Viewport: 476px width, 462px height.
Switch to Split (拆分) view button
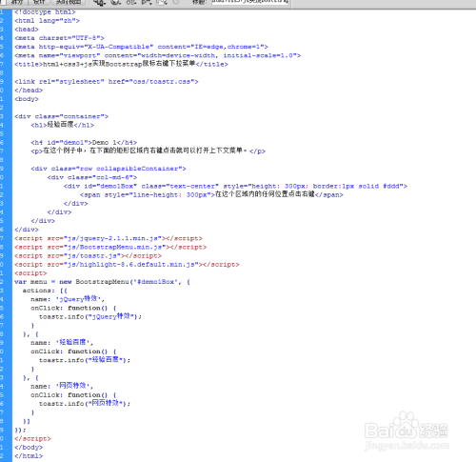click(x=17, y=2)
